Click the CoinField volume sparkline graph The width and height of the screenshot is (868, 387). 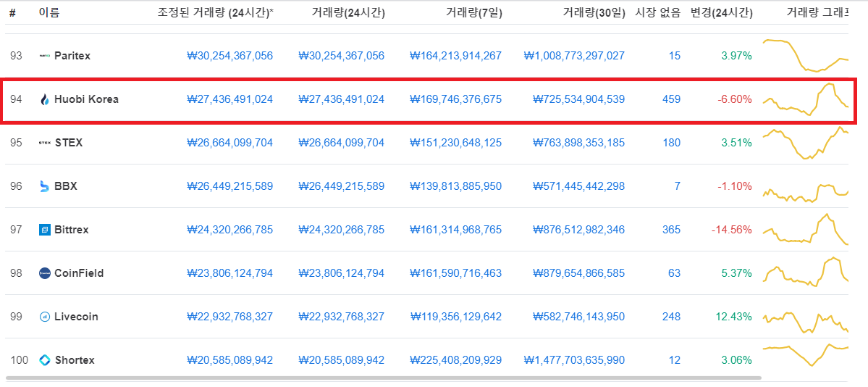[x=805, y=273]
